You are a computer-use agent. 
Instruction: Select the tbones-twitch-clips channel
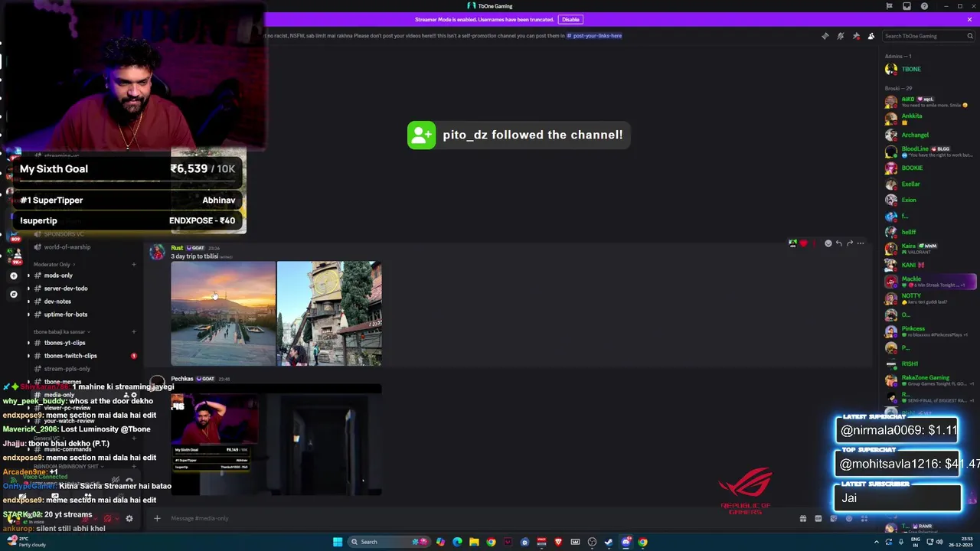coord(70,356)
